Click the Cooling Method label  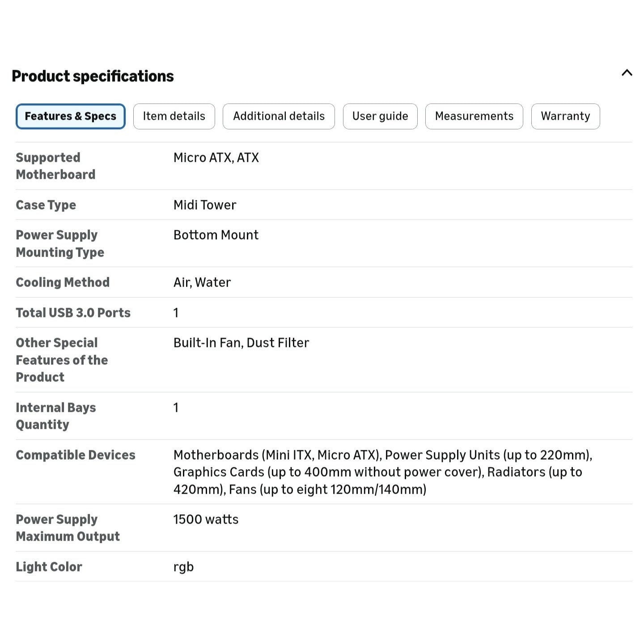63,282
